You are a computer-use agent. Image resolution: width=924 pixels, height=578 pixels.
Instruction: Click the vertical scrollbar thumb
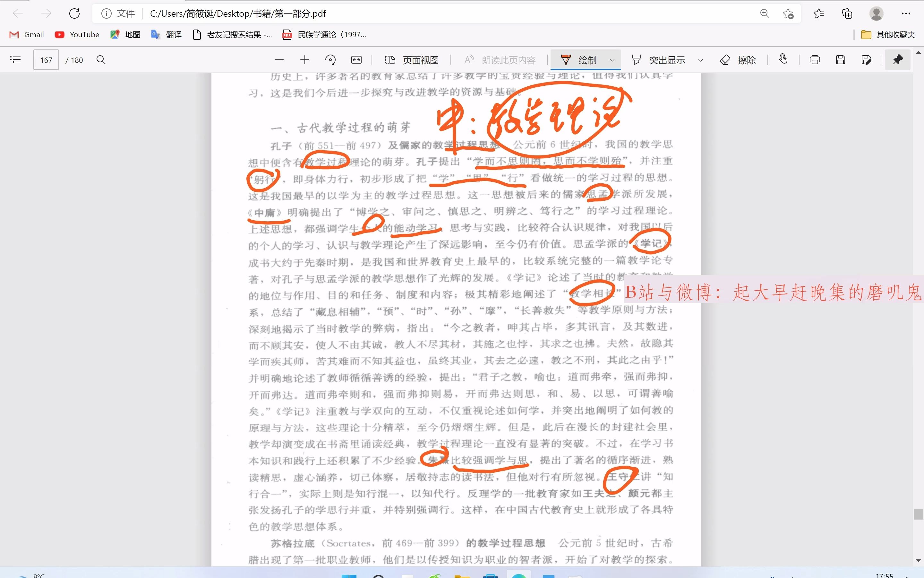click(x=918, y=514)
